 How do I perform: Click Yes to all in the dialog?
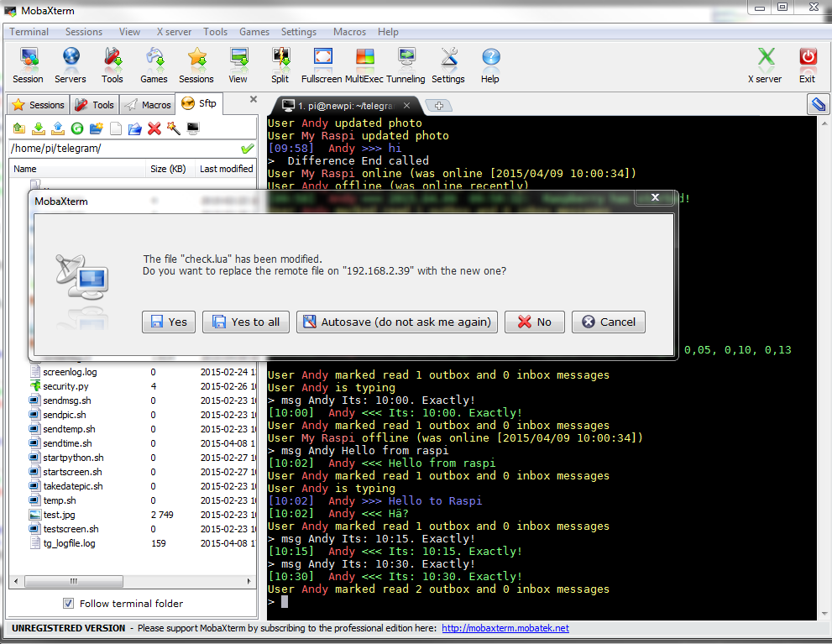(246, 322)
